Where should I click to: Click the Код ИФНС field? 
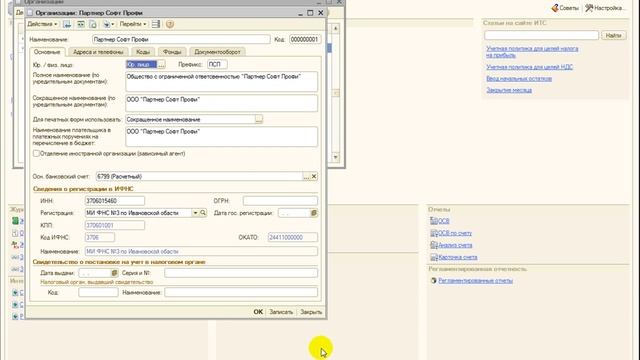click(100, 237)
